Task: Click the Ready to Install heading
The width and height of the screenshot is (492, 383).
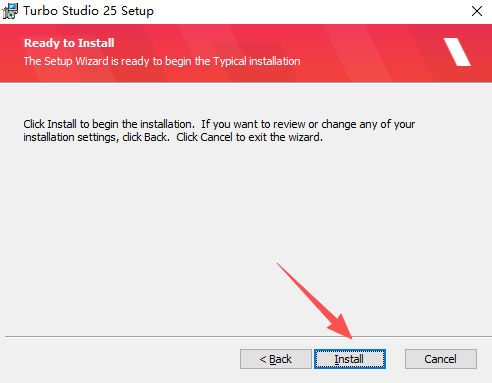Action: click(69, 43)
